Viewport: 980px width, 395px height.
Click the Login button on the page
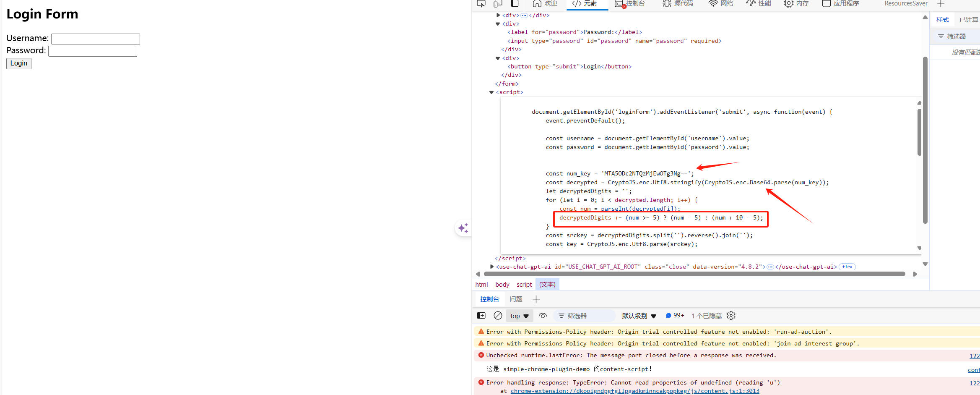pos(19,63)
